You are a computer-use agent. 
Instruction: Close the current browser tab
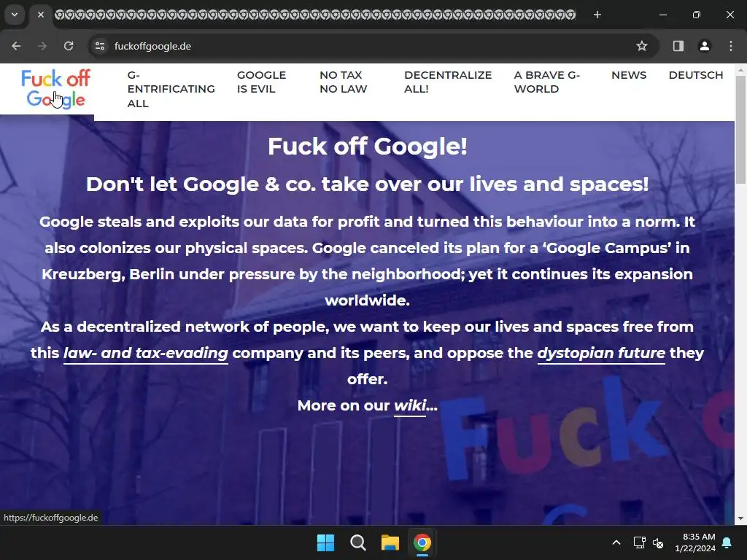pyautogui.click(x=41, y=15)
